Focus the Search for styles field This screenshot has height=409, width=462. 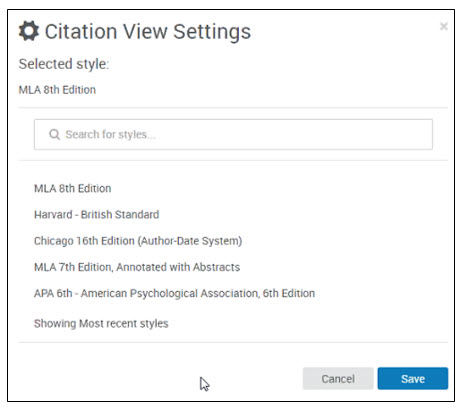233,134
